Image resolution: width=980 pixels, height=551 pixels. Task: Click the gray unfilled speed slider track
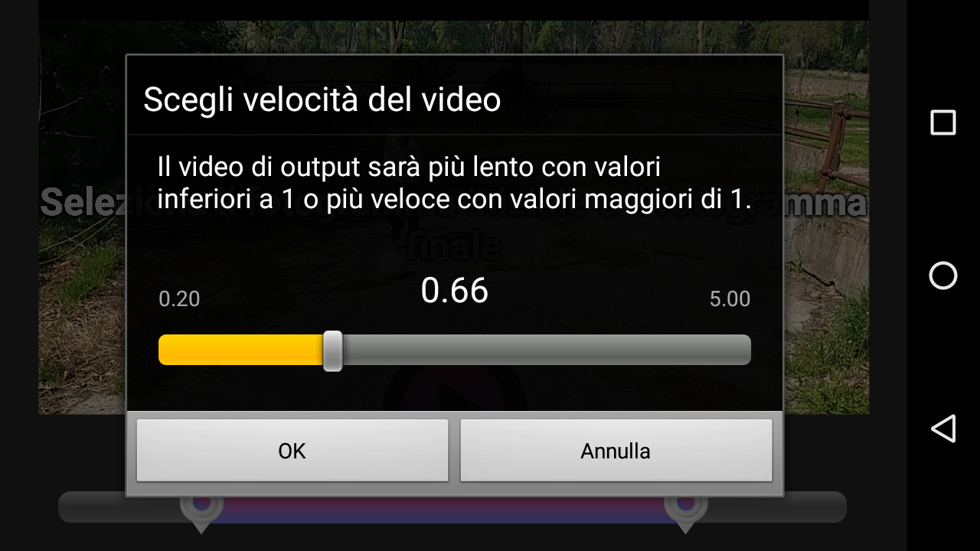[x=546, y=350]
